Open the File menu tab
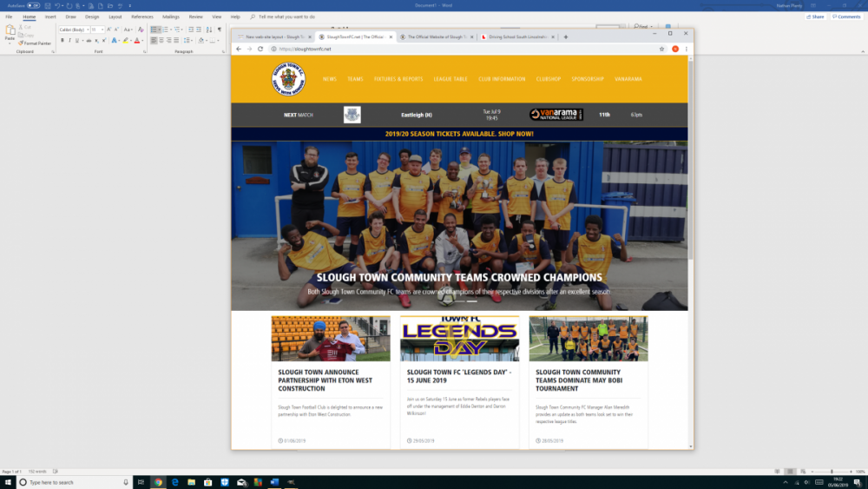 [x=9, y=17]
